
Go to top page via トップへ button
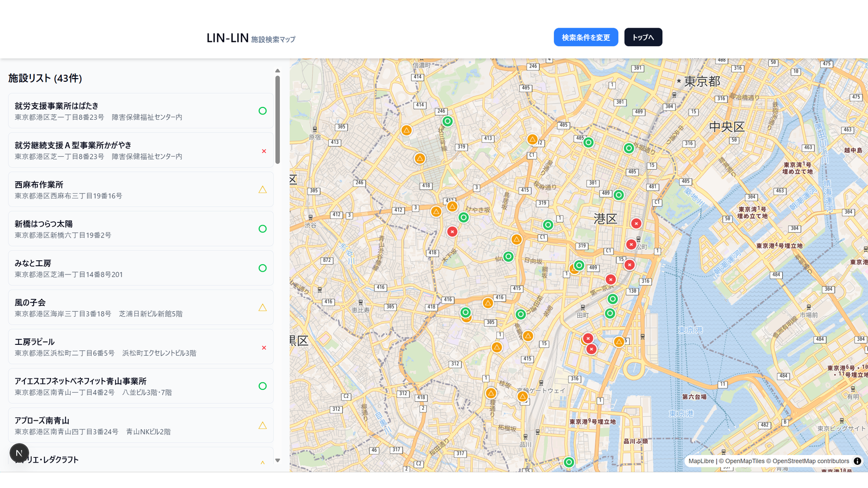(x=643, y=37)
